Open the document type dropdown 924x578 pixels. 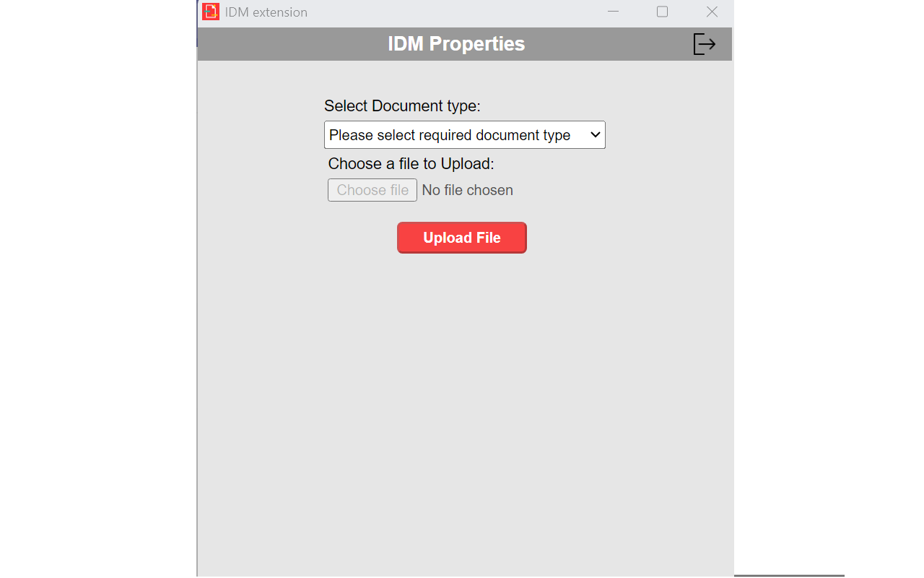[465, 135]
